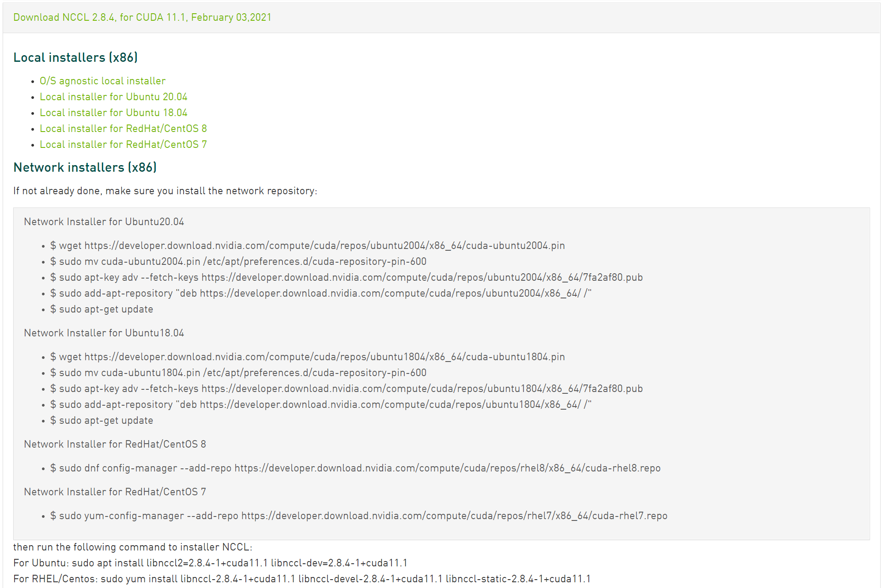This screenshot has width=885, height=588.
Task: Open Local installer for Ubuntu 18.04
Action: click(113, 113)
